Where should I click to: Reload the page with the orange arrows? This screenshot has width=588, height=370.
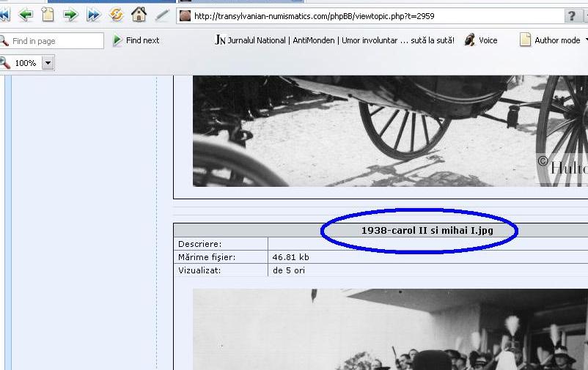point(116,15)
